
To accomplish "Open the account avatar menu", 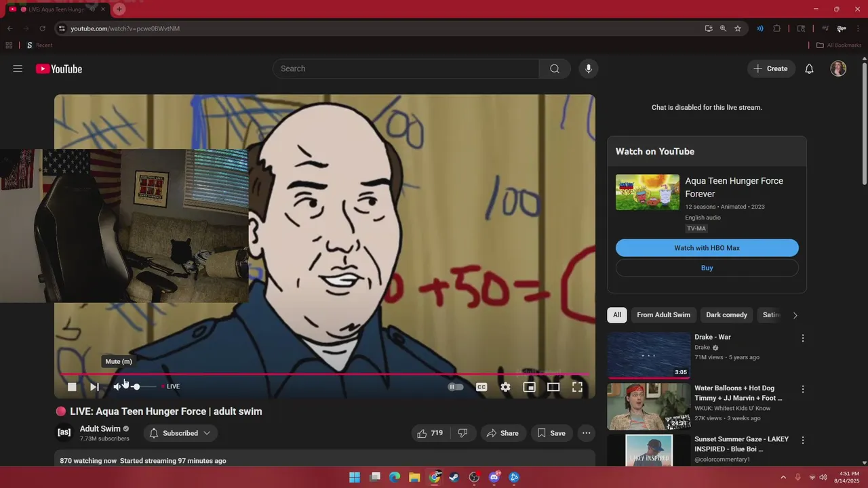I will coord(838,68).
